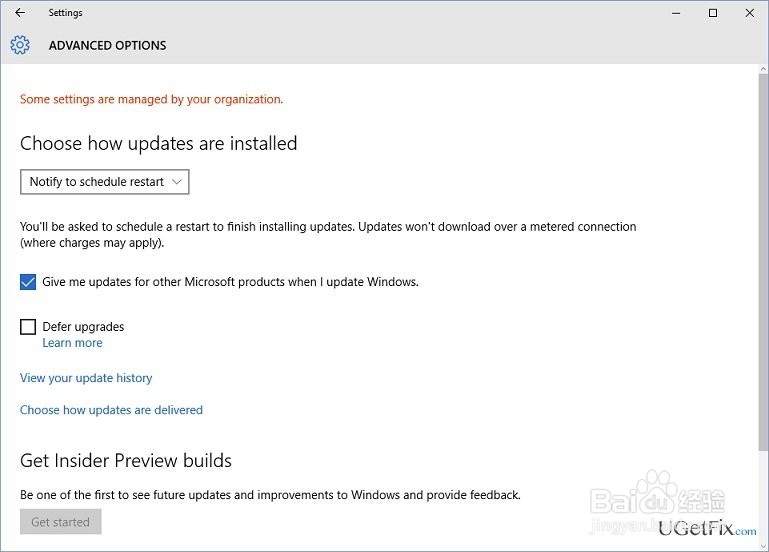Click the Advanced Options page title
This screenshot has width=769, height=552.
point(107,45)
